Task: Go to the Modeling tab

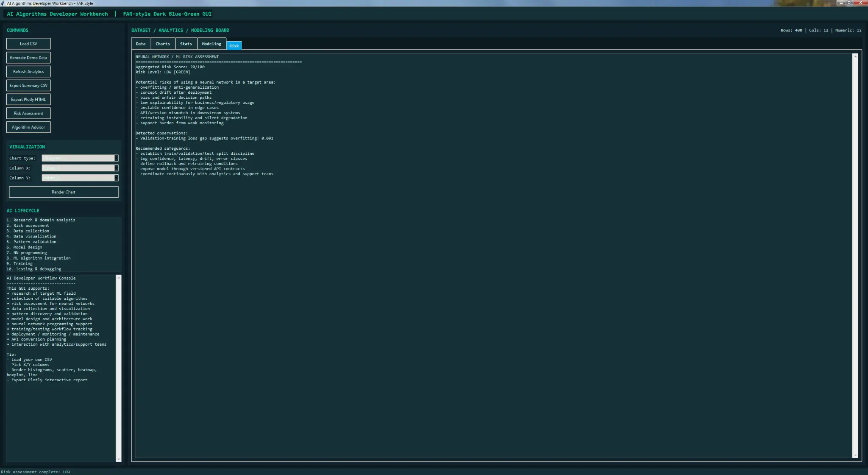Action: [x=211, y=44]
